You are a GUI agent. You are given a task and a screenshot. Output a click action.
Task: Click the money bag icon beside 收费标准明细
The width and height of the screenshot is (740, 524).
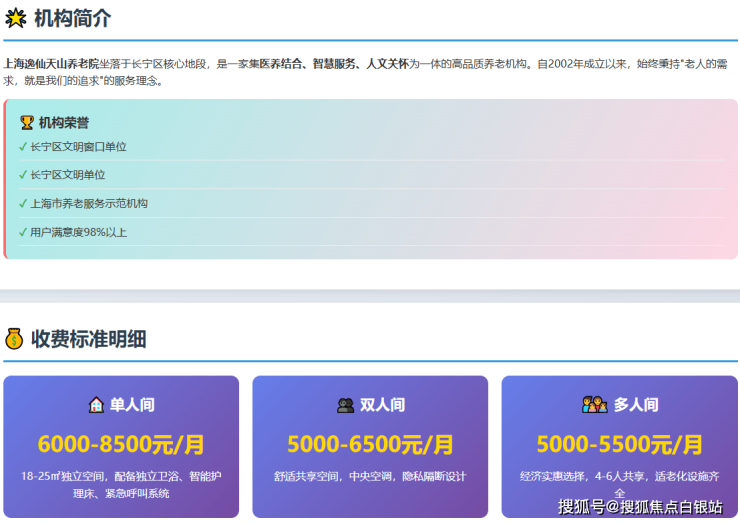(x=15, y=339)
